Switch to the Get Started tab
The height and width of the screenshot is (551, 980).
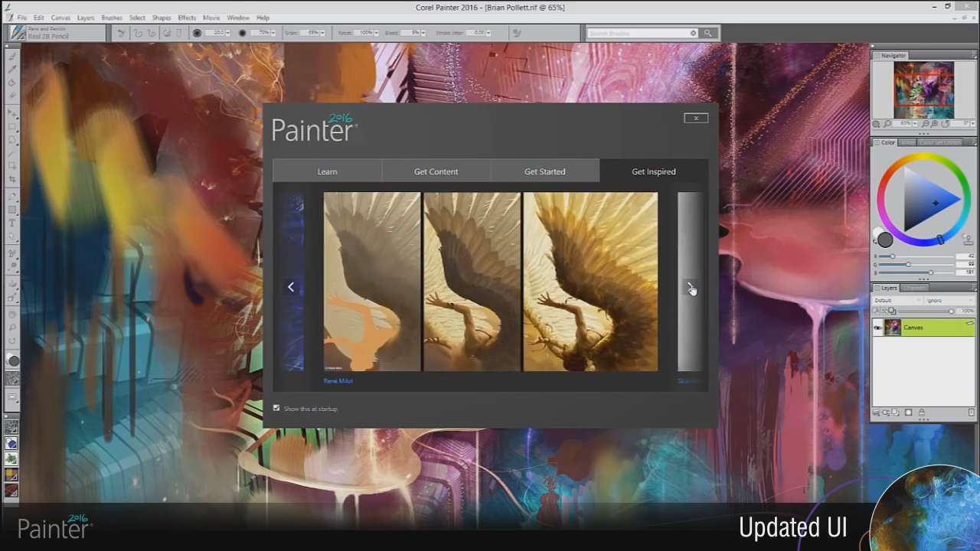coord(545,171)
